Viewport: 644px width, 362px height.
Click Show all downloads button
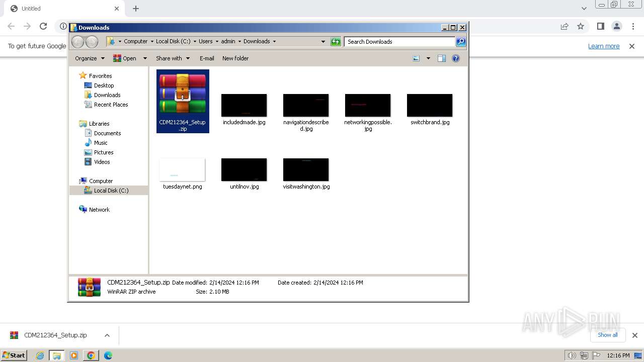coord(608,335)
